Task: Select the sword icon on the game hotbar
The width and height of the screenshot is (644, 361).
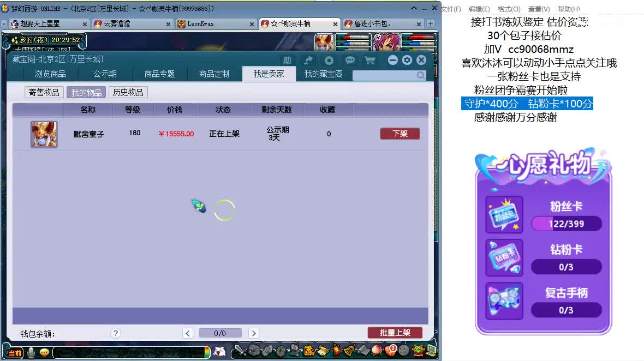Action: pyautogui.click(x=239, y=351)
